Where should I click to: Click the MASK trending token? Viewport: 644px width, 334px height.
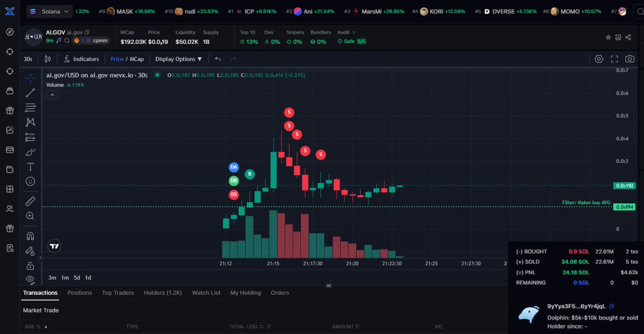pyautogui.click(x=126, y=11)
